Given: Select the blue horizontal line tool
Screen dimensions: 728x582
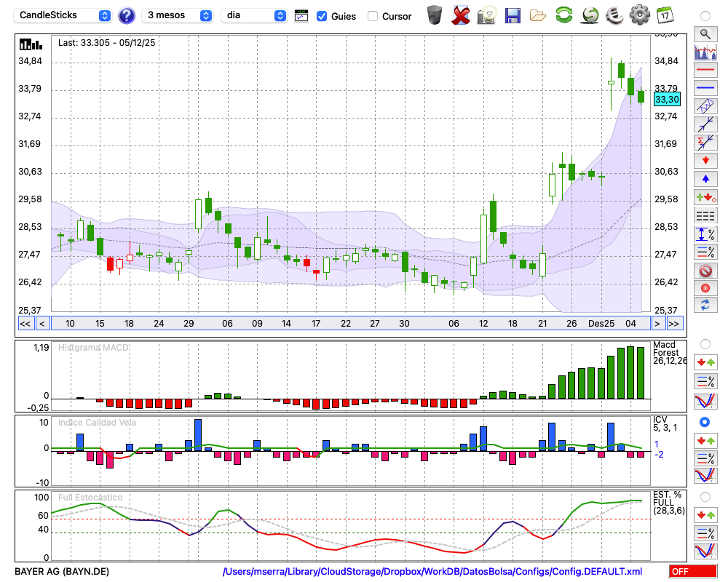Looking at the screenshot, I should pos(705,87).
